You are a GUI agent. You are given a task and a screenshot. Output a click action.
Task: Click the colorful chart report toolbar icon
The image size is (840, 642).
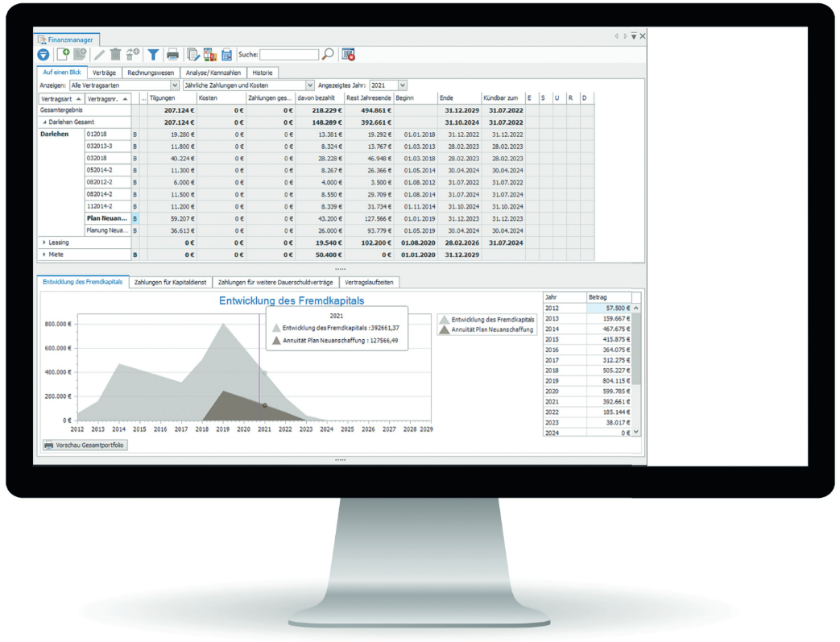pyautogui.click(x=209, y=55)
